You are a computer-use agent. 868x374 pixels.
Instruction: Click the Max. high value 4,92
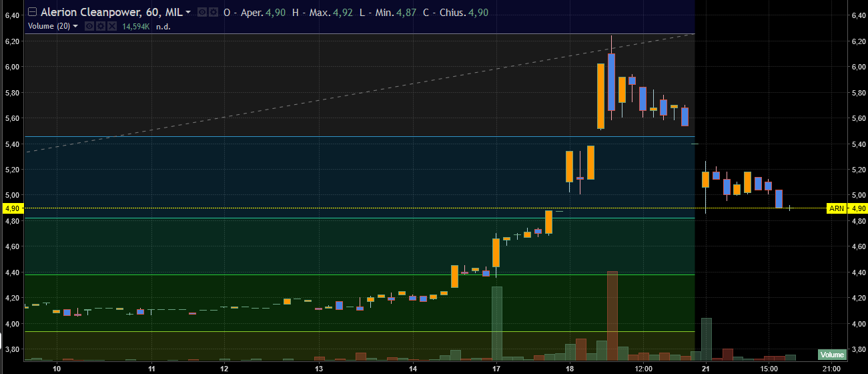pyautogui.click(x=344, y=12)
